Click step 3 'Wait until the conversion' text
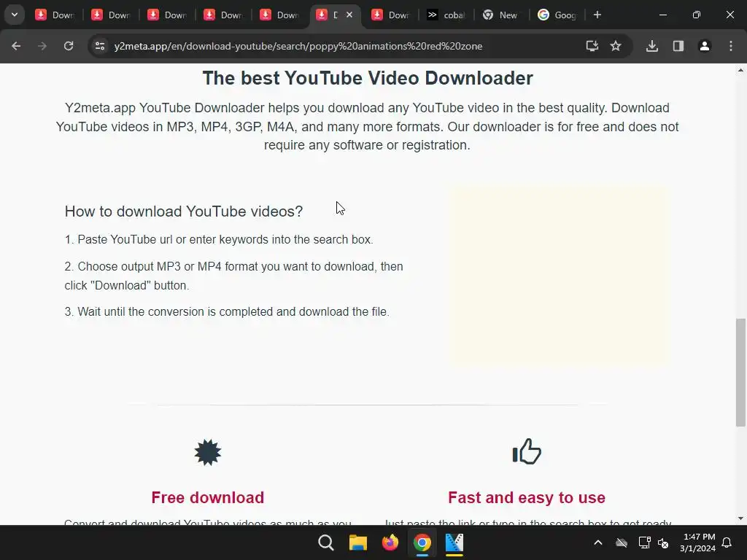This screenshot has height=560, width=747. pyautogui.click(x=227, y=312)
